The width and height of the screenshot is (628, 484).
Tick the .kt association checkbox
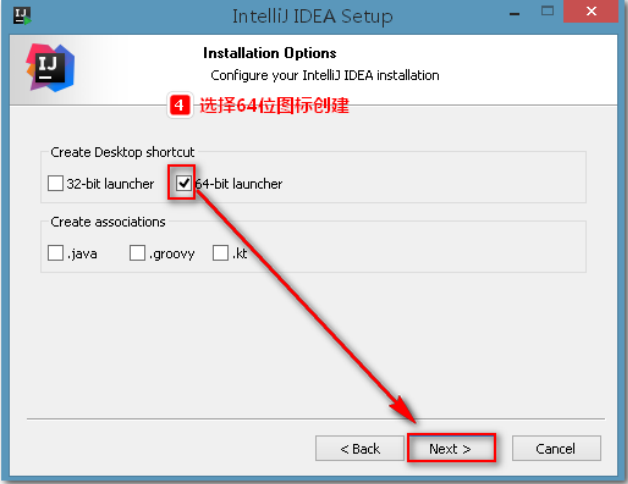220,253
